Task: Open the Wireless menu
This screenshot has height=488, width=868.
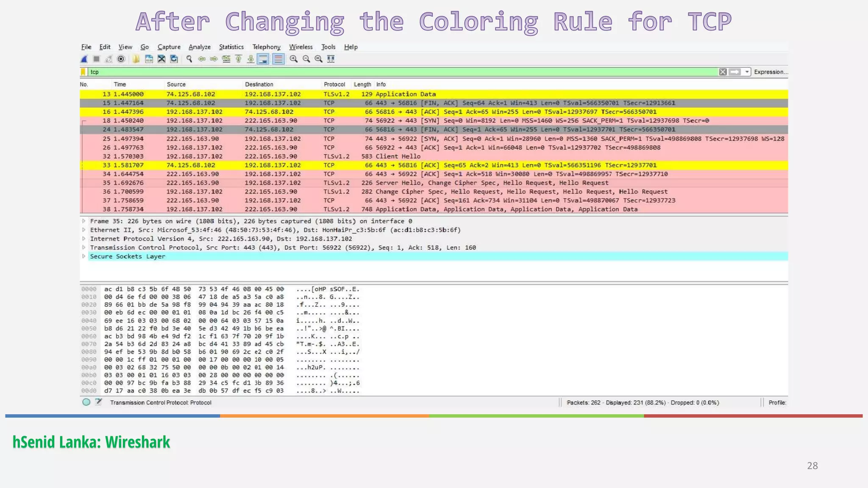Action: coord(301,47)
